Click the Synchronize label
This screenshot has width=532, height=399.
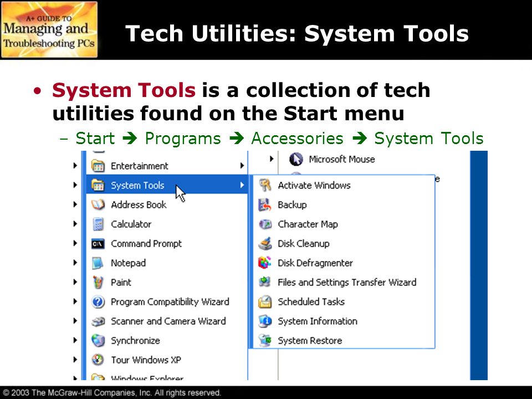click(x=135, y=341)
